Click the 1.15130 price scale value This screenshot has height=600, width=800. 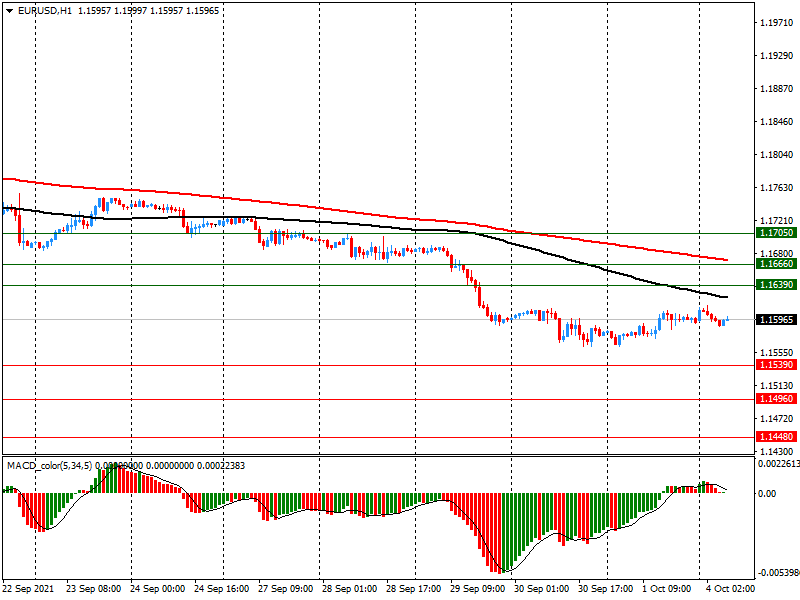[777, 386]
